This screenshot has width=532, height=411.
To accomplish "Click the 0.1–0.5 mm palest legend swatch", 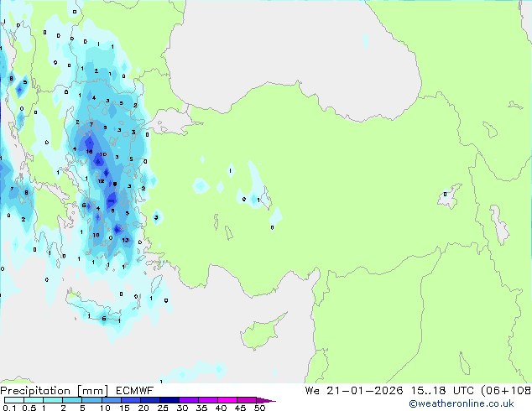I will (14, 400).
